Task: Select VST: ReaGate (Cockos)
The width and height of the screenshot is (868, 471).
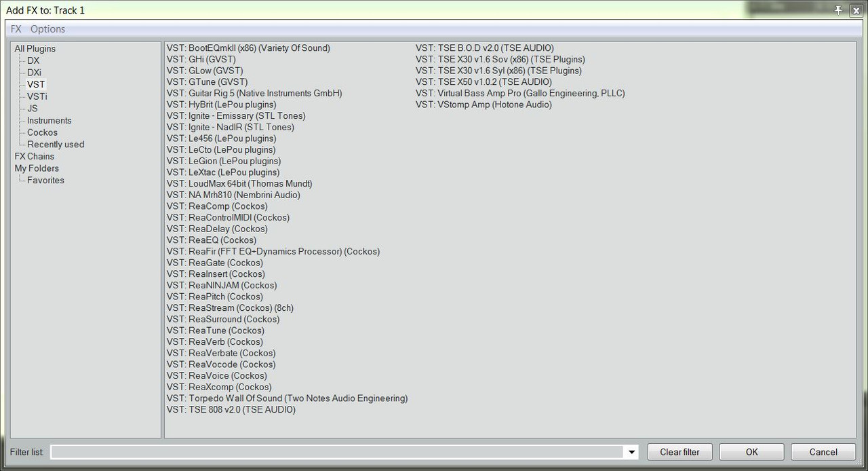Action: coord(215,263)
